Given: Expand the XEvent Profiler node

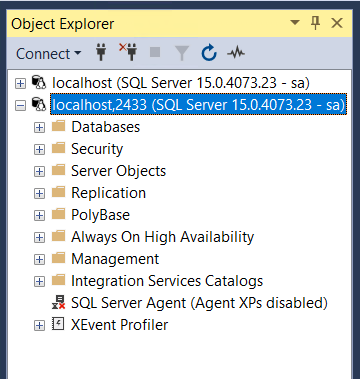Looking at the screenshot, I should tap(39, 326).
